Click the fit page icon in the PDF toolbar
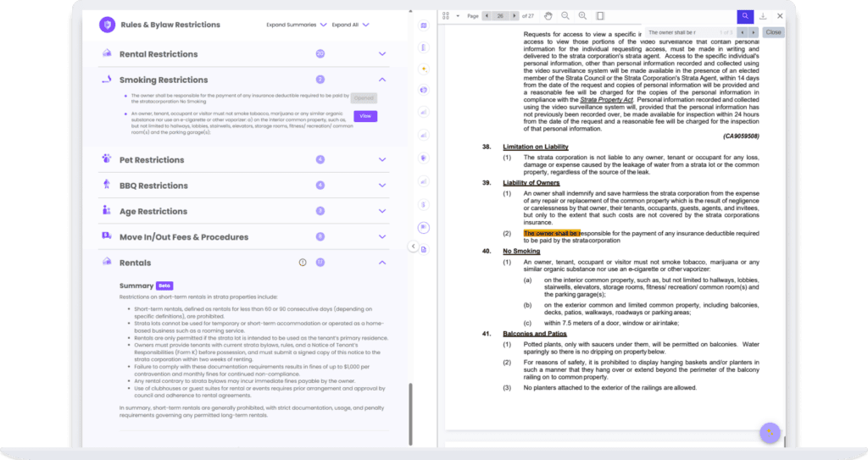Viewport: 868px width, 460px height. click(600, 16)
